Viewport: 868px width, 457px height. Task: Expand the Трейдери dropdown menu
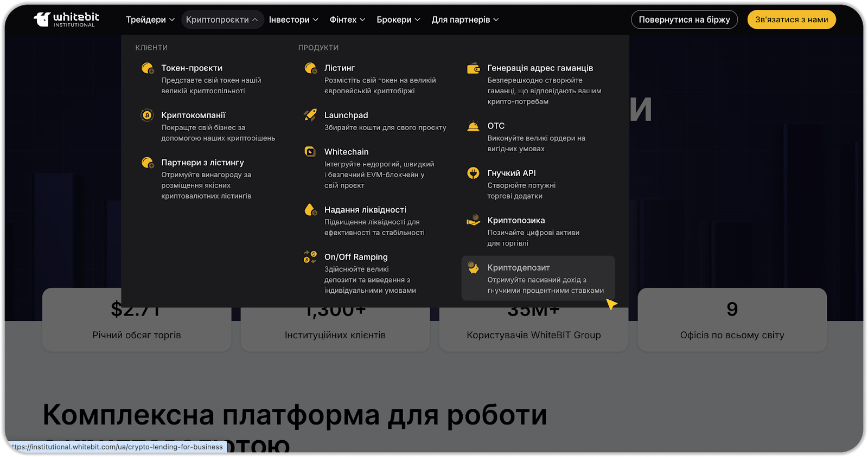coord(150,20)
